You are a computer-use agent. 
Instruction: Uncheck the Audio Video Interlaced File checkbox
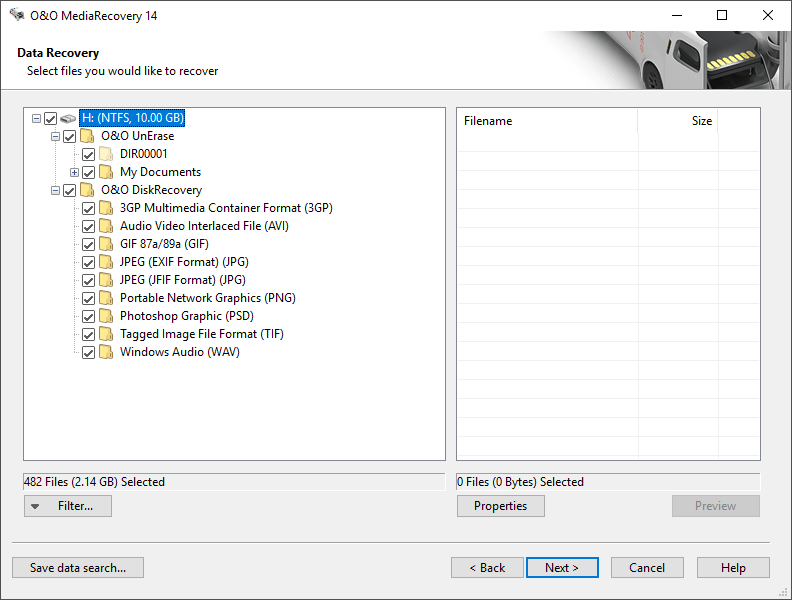point(88,227)
